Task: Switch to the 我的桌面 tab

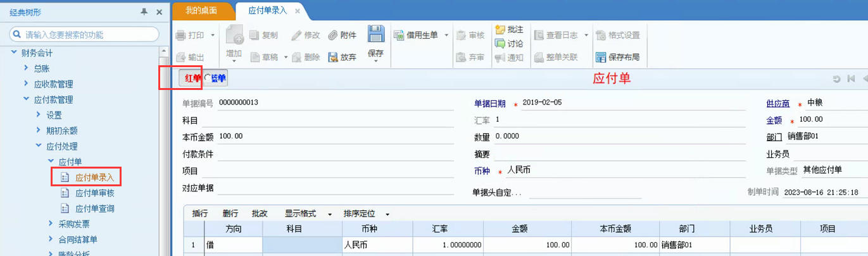Action: (x=201, y=11)
